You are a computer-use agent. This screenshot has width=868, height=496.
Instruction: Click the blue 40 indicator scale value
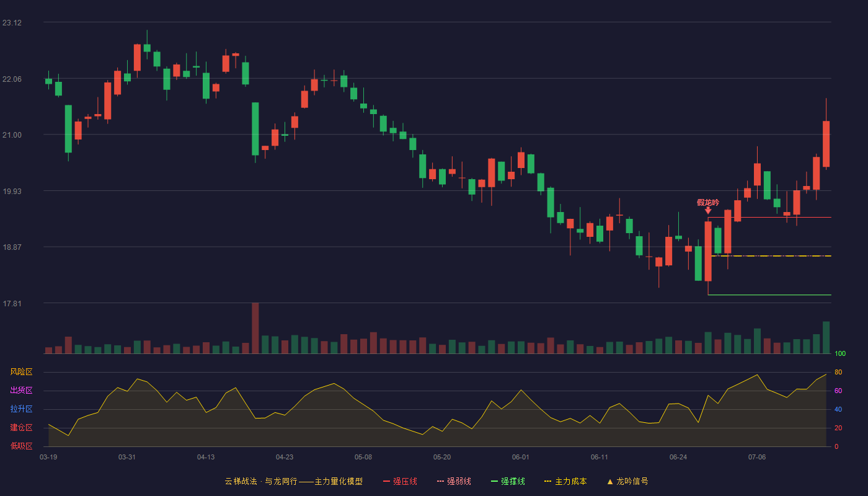point(838,409)
